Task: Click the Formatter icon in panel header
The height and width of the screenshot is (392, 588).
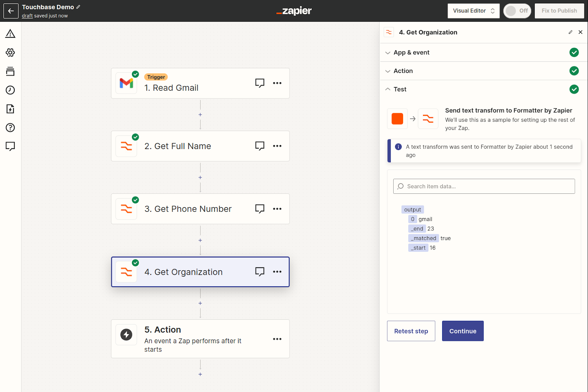Action: point(389,32)
